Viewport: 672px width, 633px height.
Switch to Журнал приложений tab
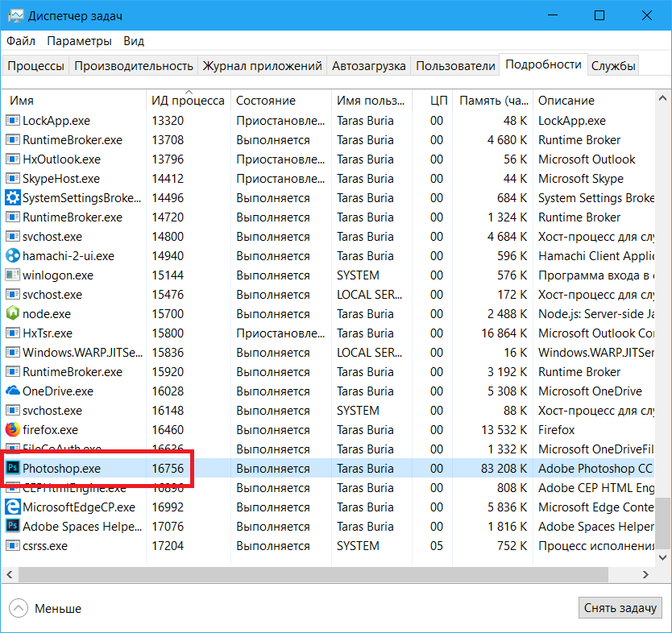262,65
